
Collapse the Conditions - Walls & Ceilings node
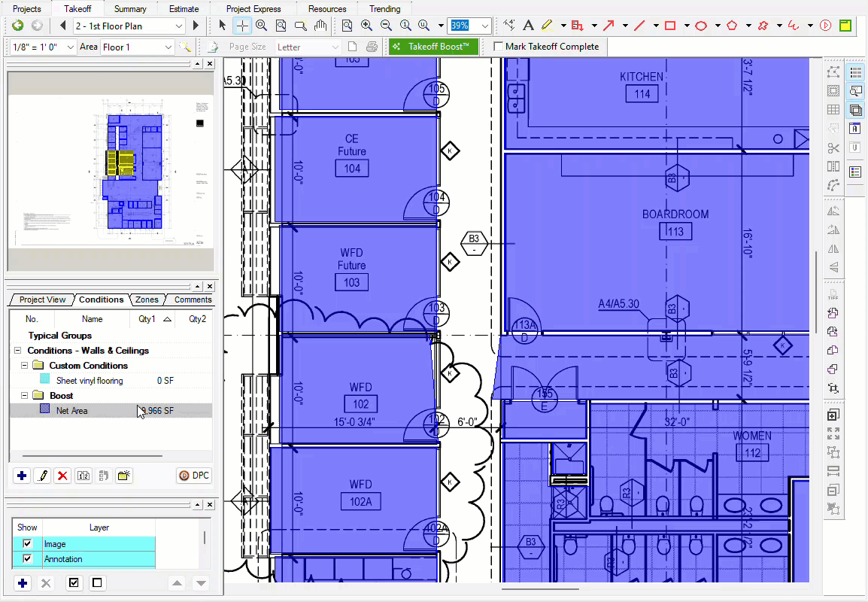17,351
